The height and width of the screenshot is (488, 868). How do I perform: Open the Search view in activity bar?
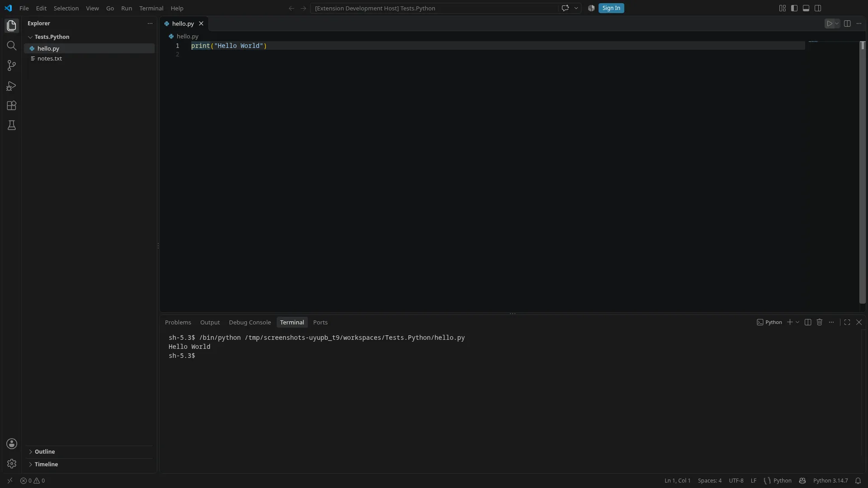coord(12,46)
